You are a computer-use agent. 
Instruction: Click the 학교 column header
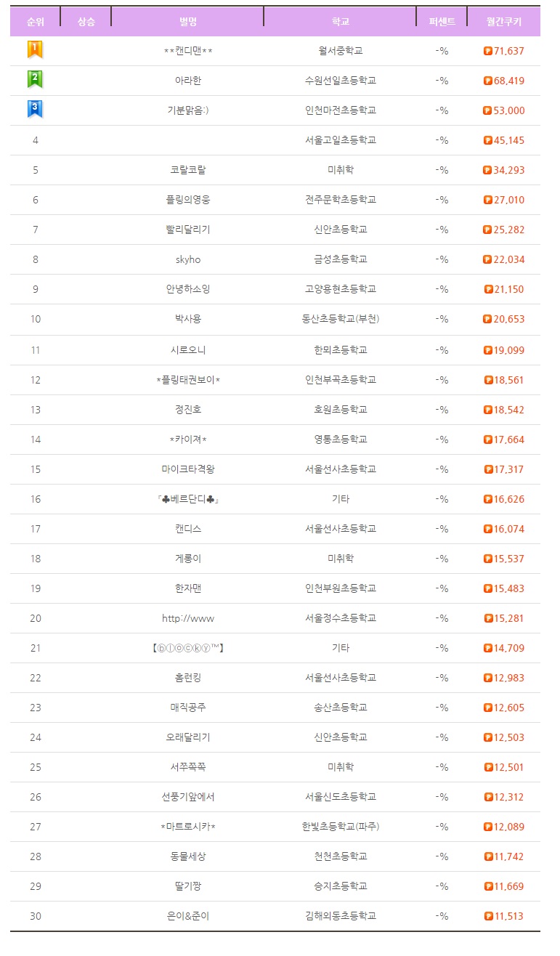point(340,22)
